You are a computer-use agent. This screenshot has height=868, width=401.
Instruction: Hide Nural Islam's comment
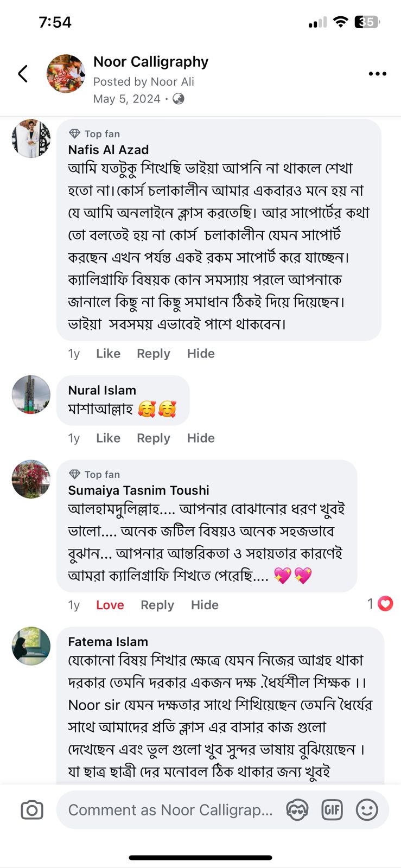pos(201,438)
